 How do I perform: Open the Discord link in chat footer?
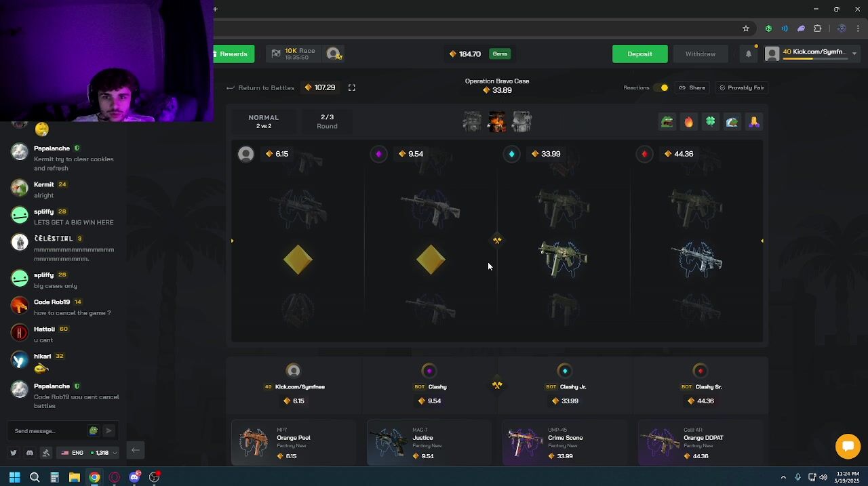point(30,453)
